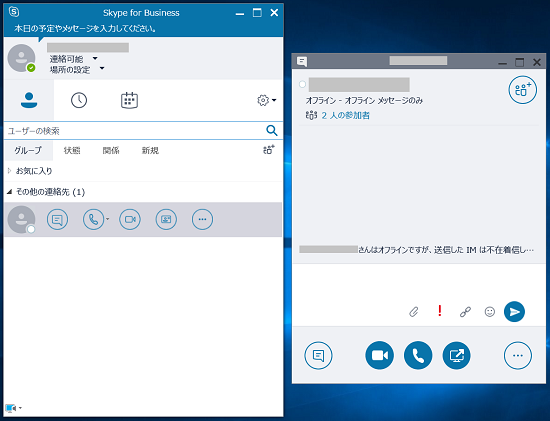Attach a file with the paperclip icon
Screen dimensions: 550x421
click(x=414, y=312)
